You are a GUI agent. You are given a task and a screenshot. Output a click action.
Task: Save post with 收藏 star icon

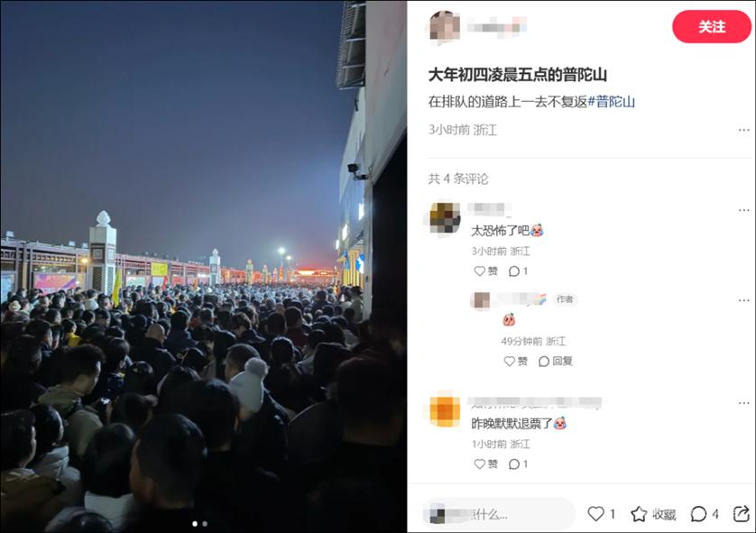[653, 514]
